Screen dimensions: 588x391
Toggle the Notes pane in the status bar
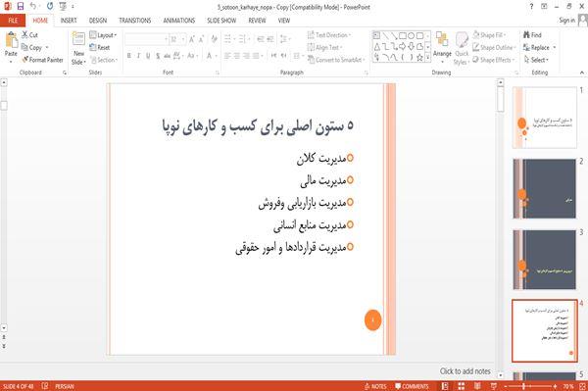tap(375, 386)
